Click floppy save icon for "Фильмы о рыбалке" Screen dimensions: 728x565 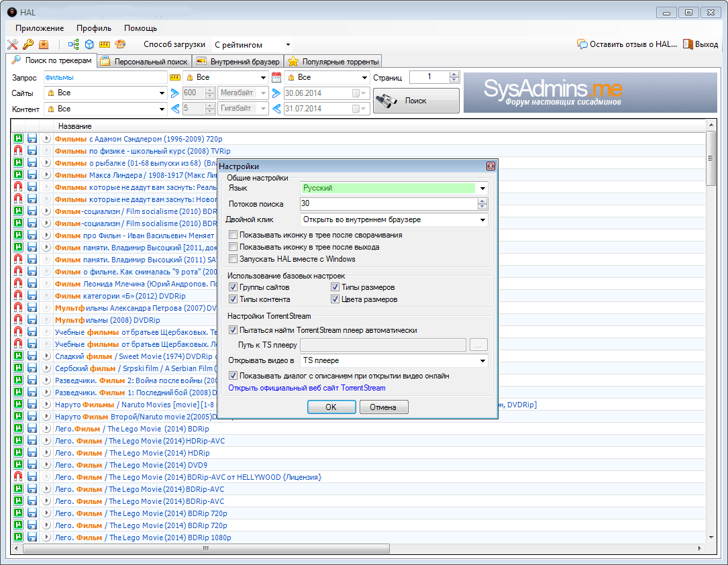[x=32, y=162]
